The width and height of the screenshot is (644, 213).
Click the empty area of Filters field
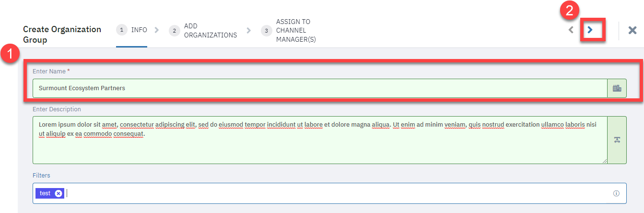click(x=336, y=193)
